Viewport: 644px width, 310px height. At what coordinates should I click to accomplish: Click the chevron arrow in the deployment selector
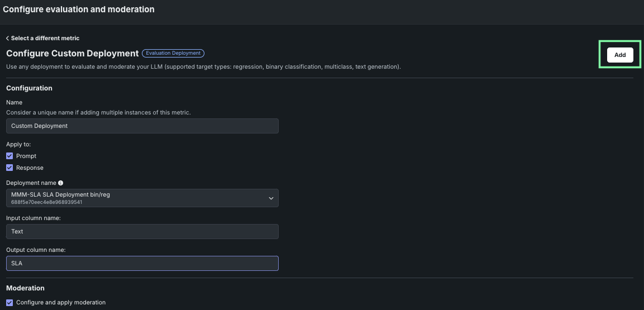(x=271, y=198)
